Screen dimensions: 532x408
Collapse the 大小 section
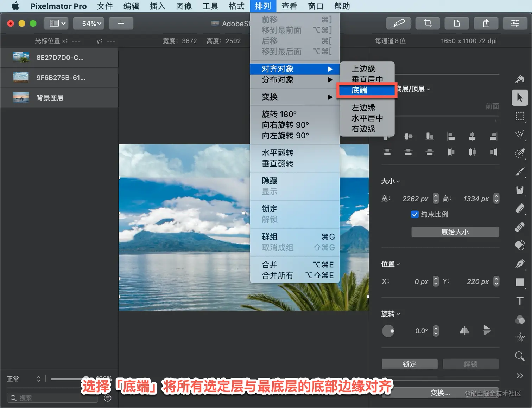pyautogui.click(x=391, y=181)
